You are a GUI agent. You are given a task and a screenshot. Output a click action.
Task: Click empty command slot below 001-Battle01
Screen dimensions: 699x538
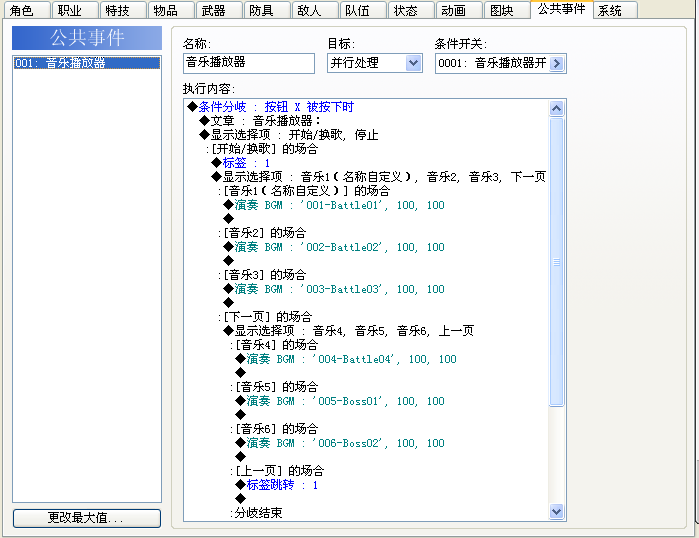(x=229, y=218)
